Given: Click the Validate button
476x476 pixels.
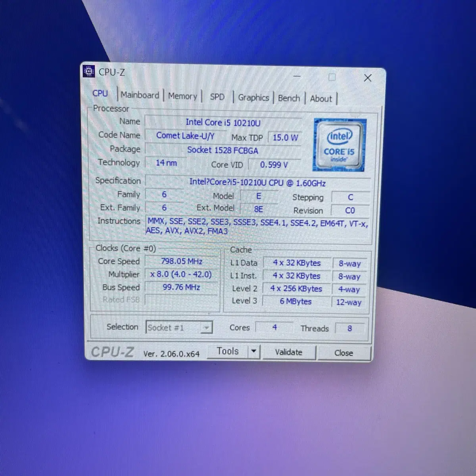Looking at the screenshot, I should [x=289, y=352].
